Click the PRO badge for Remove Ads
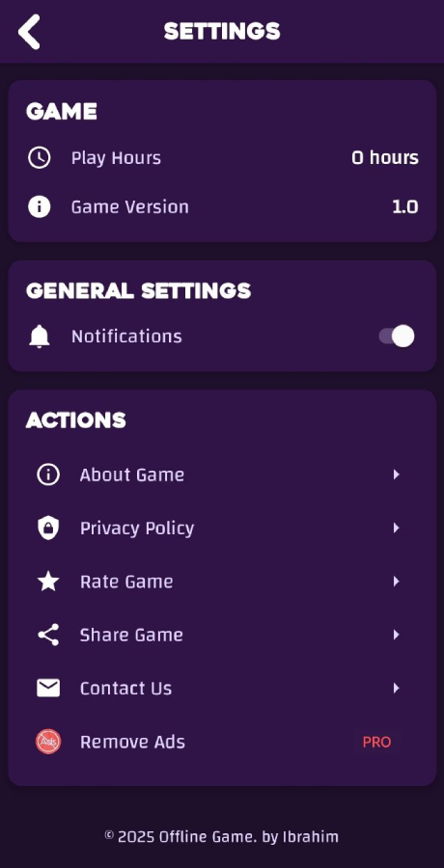The image size is (444, 868). tap(377, 742)
